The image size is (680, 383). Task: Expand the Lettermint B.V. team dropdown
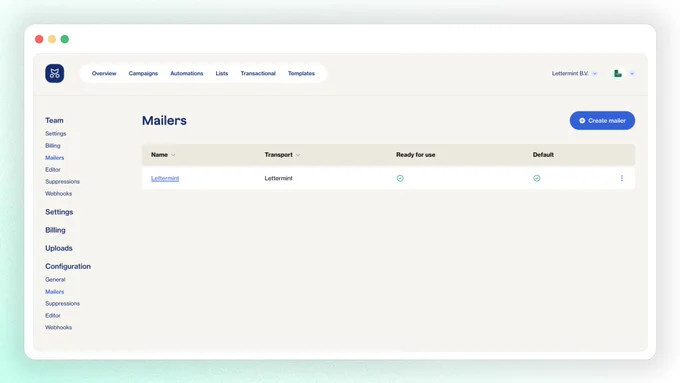[x=574, y=73]
